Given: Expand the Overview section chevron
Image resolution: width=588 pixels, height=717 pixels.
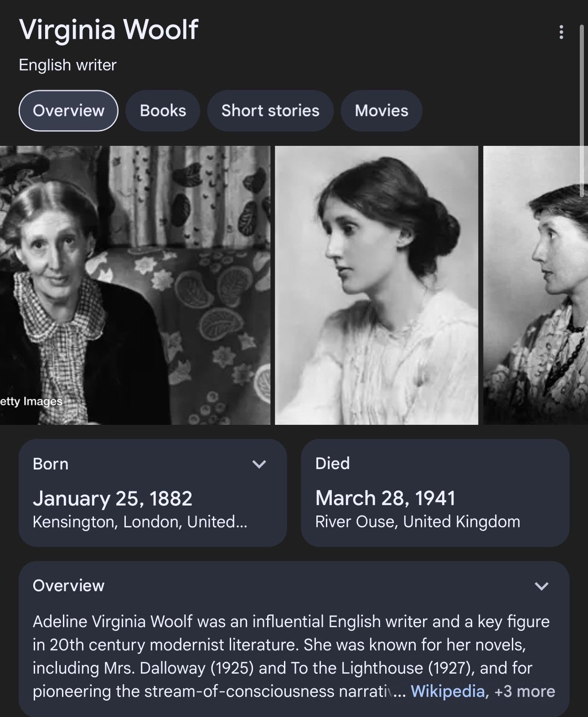Looking at the screenshot, I should pos(542,586).
